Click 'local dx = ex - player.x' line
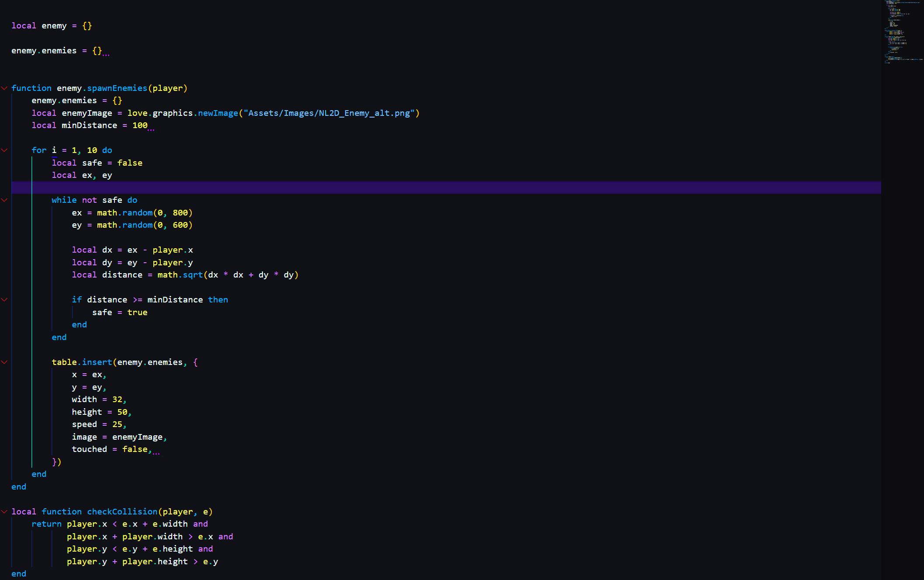The height and width of the screenshot is (580, 924). (132, 250)
